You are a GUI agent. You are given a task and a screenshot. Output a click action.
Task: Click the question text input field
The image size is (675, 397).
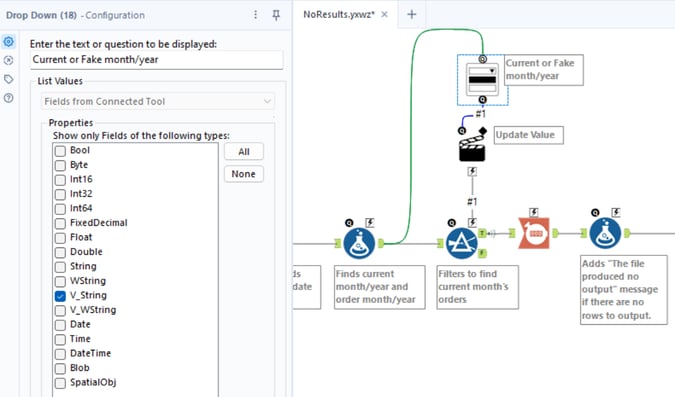[157, 60]
